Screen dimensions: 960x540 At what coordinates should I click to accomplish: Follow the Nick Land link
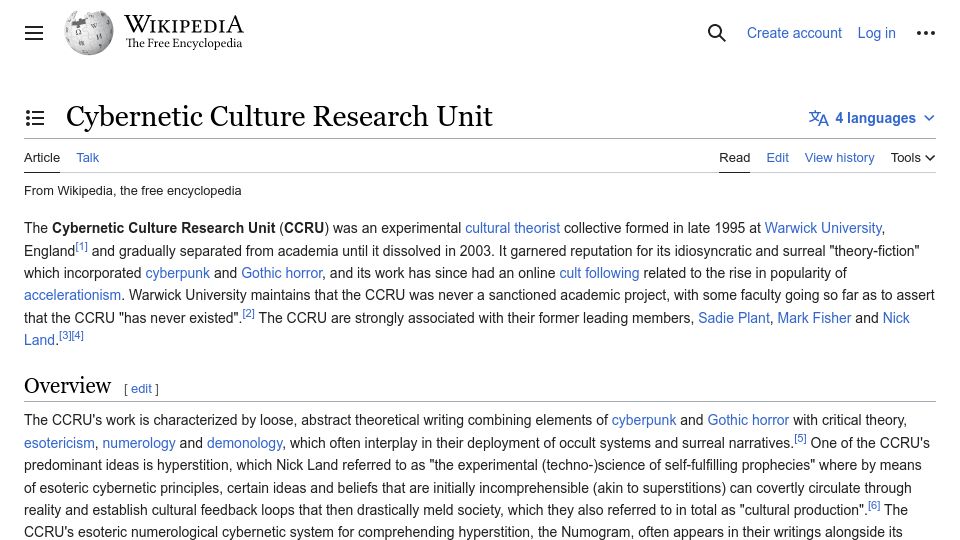tap(896, 318)
